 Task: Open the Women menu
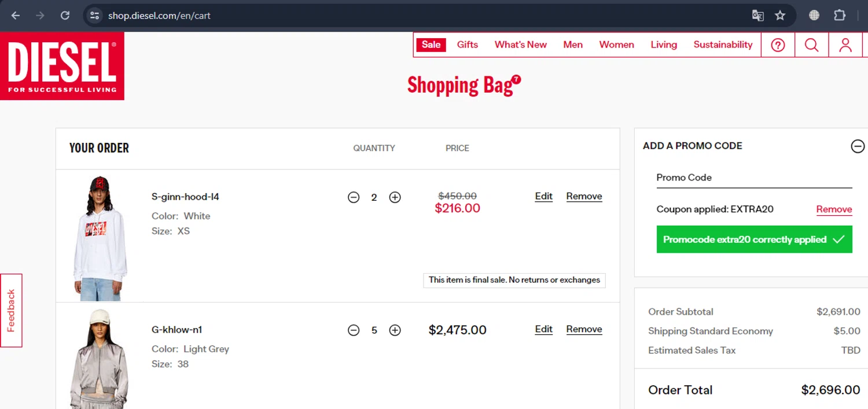click(616, 45)
